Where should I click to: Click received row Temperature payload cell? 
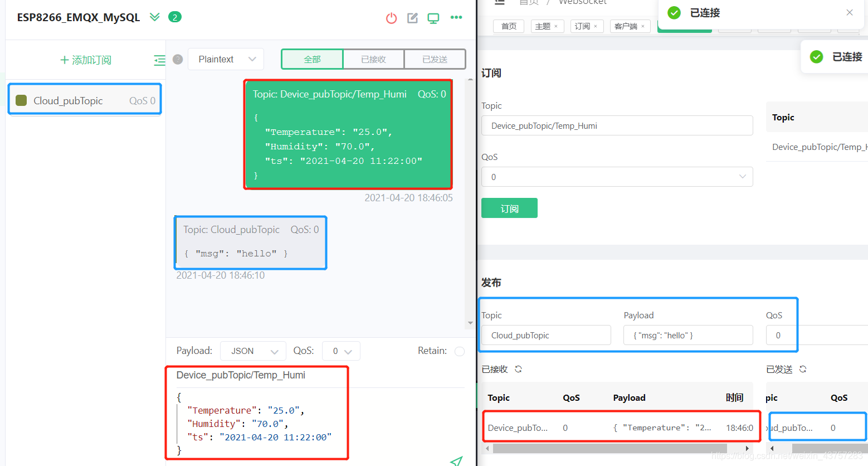point(662,428)
